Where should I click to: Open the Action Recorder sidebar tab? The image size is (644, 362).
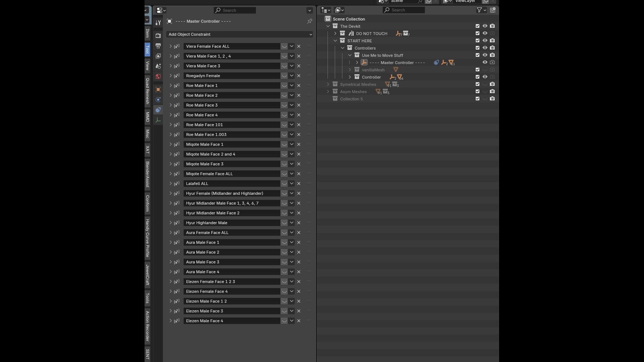[147, 326]
